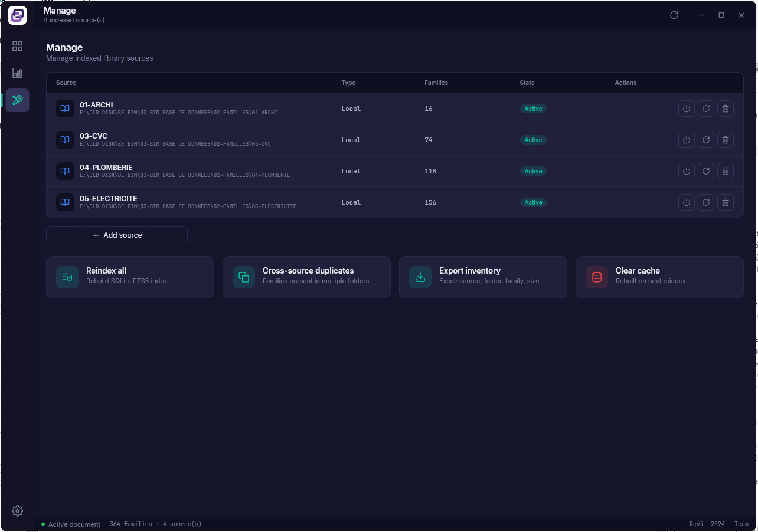Select the 04-PLOMBERIE source name

106,168
